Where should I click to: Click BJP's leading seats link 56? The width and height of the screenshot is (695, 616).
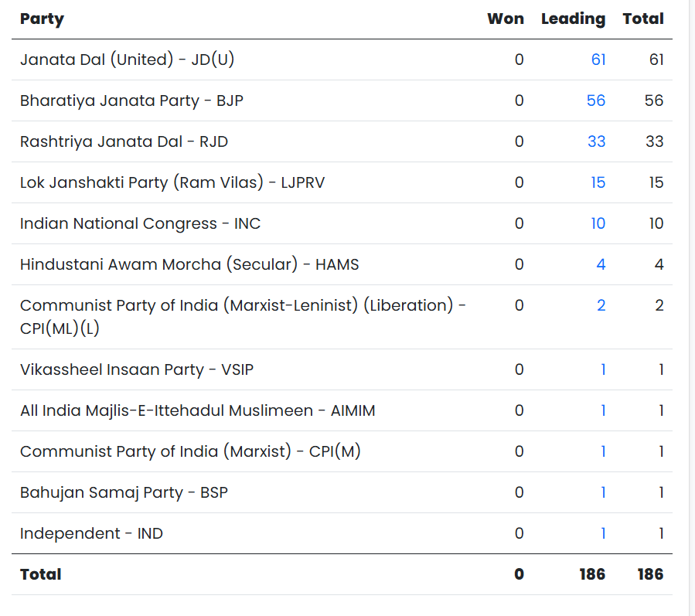[x=595, y=100]
